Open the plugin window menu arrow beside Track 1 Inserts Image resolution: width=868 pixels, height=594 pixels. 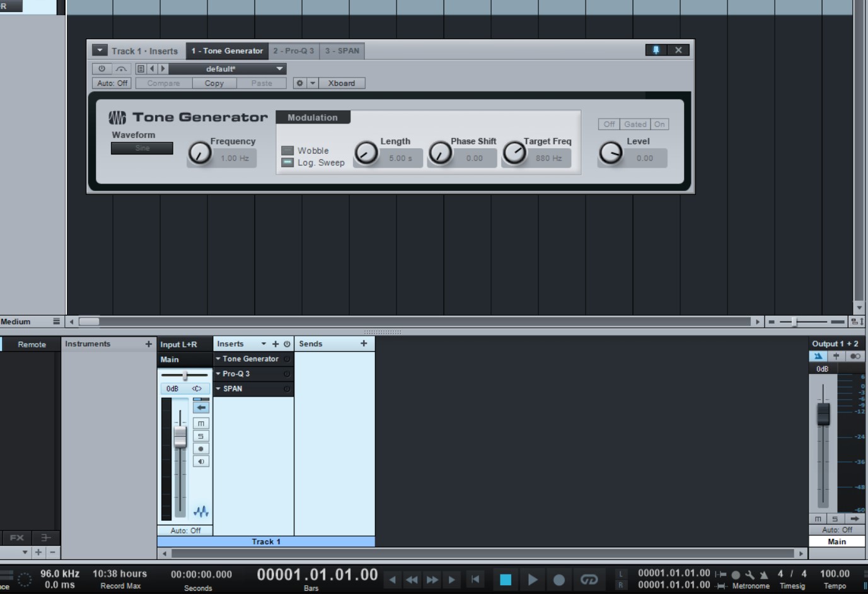pos(100,50)
